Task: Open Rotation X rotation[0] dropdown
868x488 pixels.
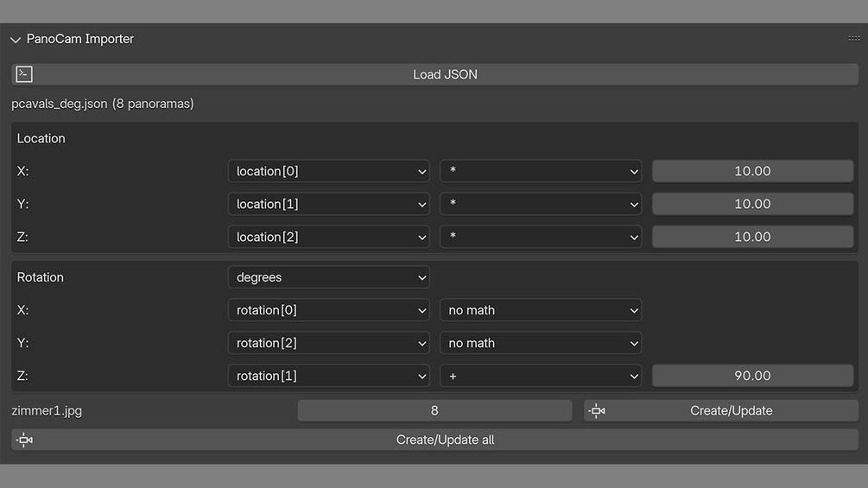Action: click(329, 310)
